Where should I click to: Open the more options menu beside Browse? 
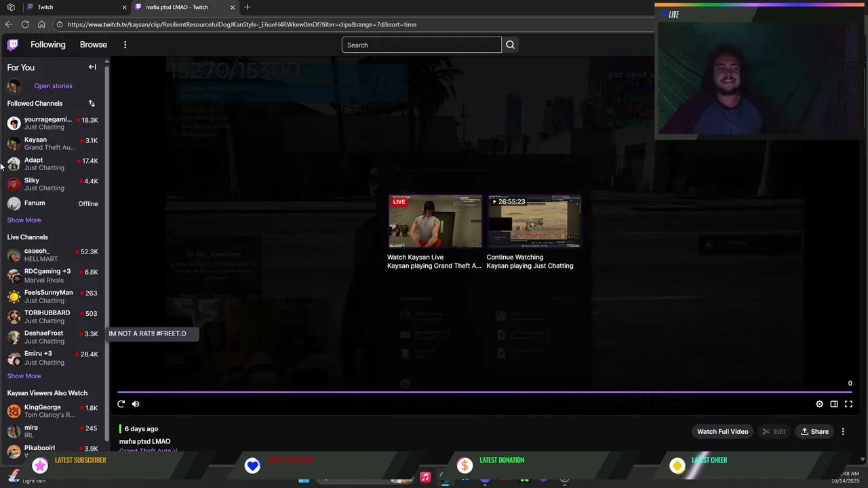(125, 45)
